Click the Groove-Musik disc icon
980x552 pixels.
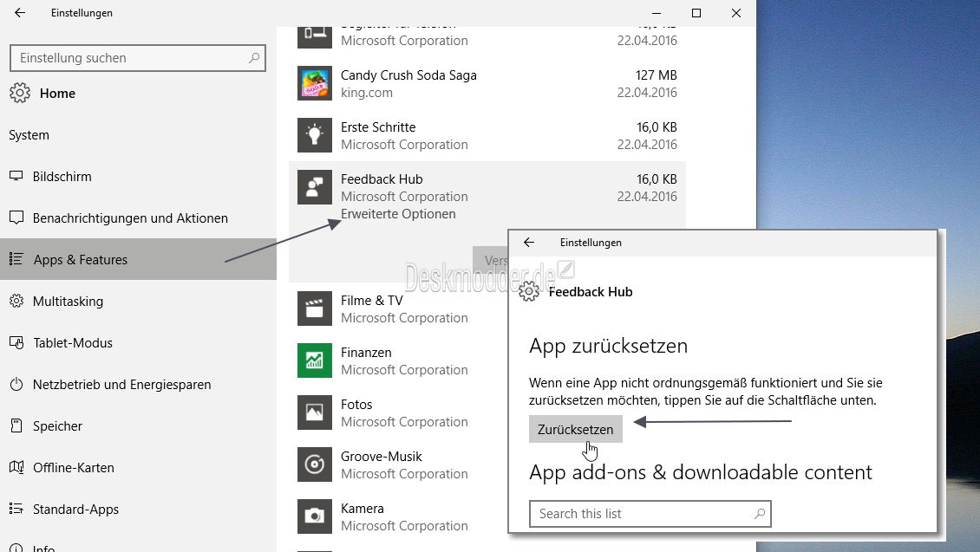[x=314, y=464]
